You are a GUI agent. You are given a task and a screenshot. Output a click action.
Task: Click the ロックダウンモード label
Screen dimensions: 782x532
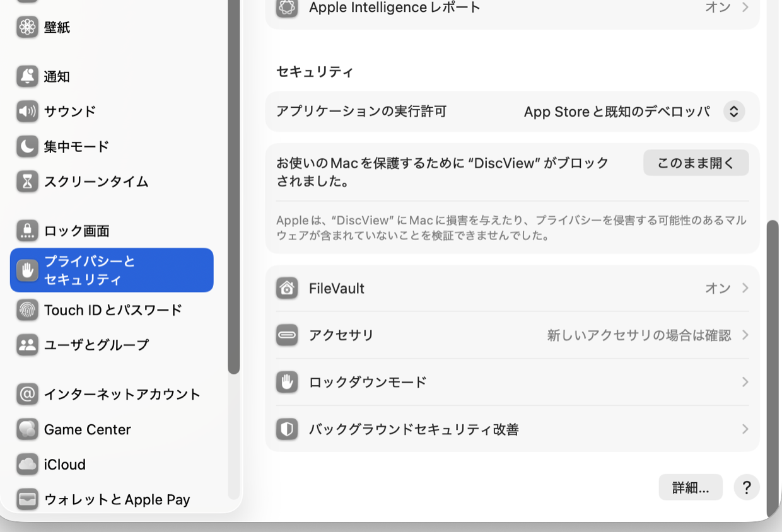click(x=368, y=383)
